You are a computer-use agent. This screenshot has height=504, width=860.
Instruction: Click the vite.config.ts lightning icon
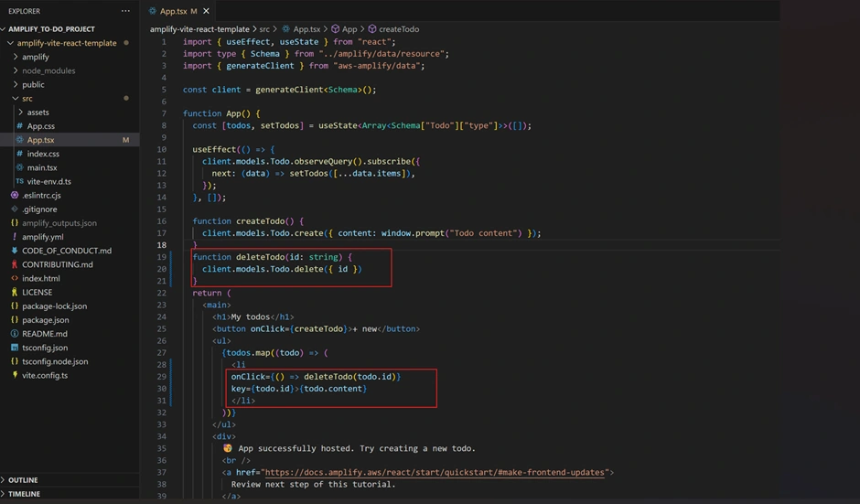tap(15, 375)
